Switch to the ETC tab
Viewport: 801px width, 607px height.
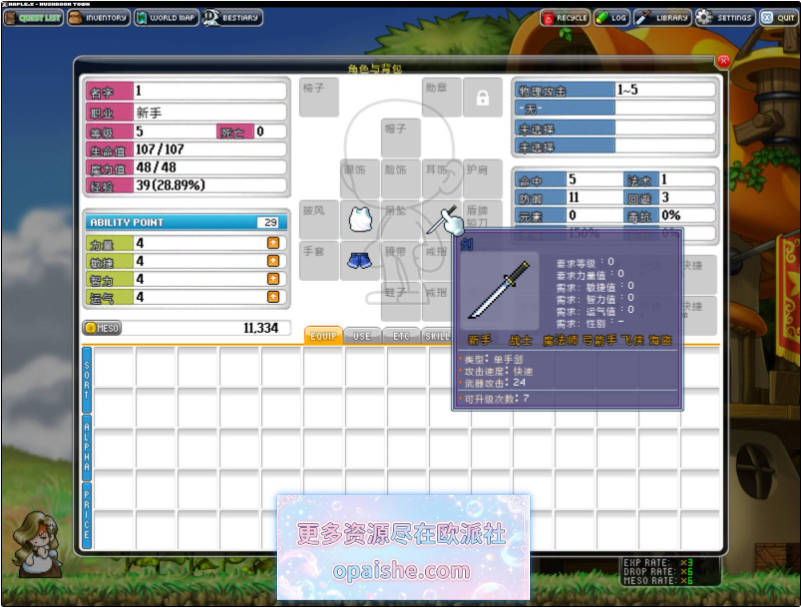401,336
